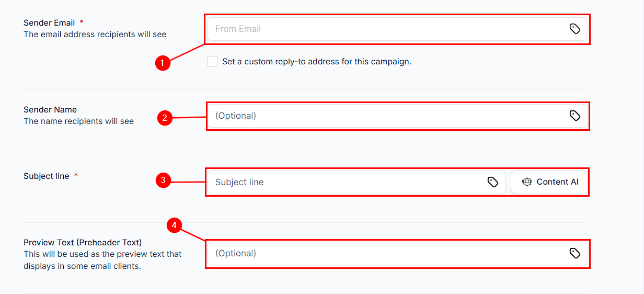Focus the From Email input field
This screenshot has height=294, width=644.
pyautogui.click(x=397, y=29)
